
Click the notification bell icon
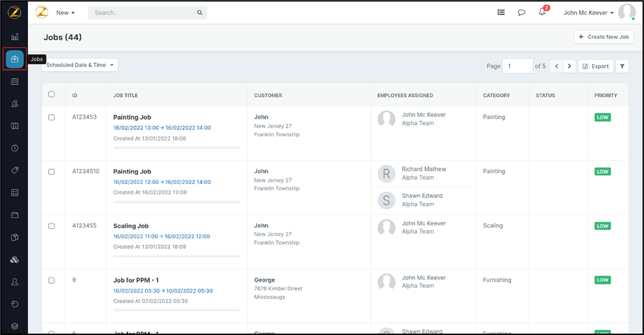[542, 12]
